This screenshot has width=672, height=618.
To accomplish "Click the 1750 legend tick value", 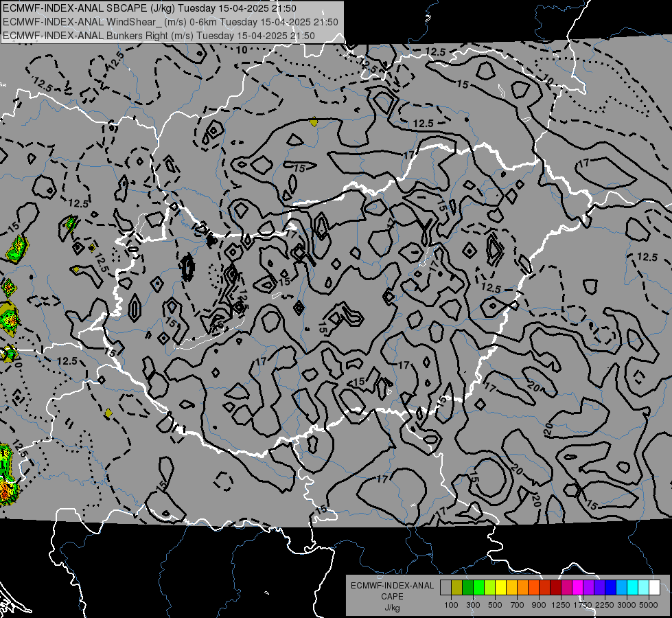I will click(583, 605).
